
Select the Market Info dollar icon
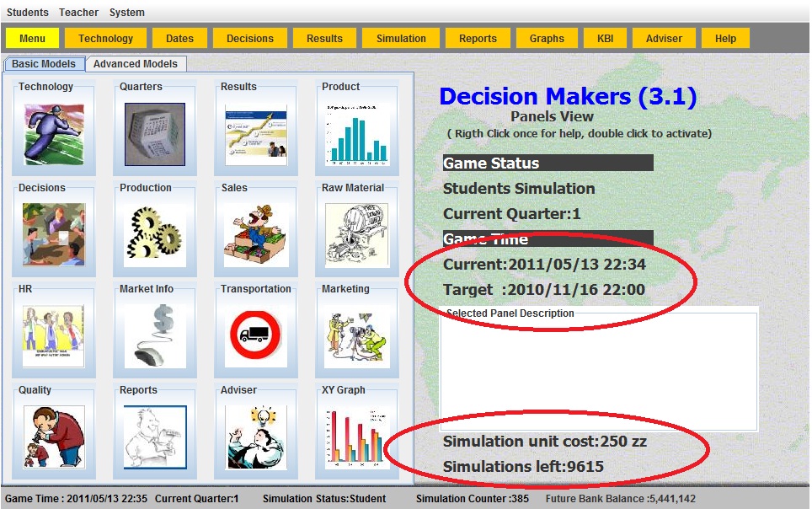click(x=155, y=335)
